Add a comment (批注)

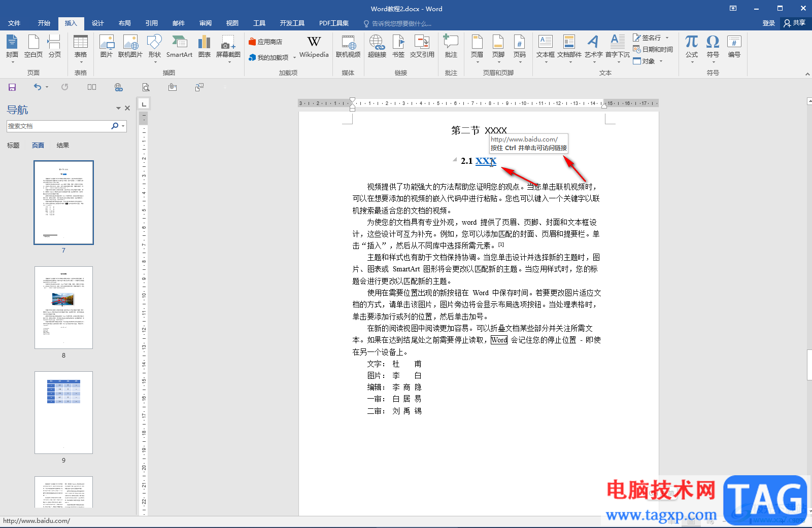451,47
